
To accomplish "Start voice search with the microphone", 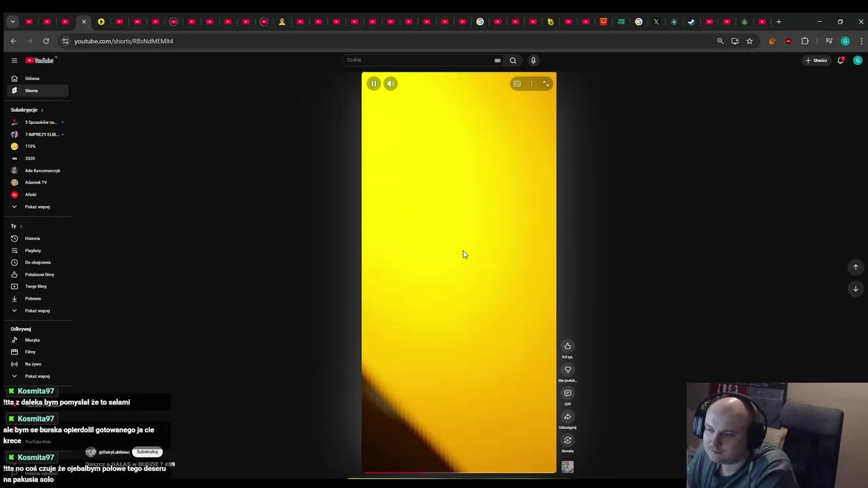I will point(533,60).
